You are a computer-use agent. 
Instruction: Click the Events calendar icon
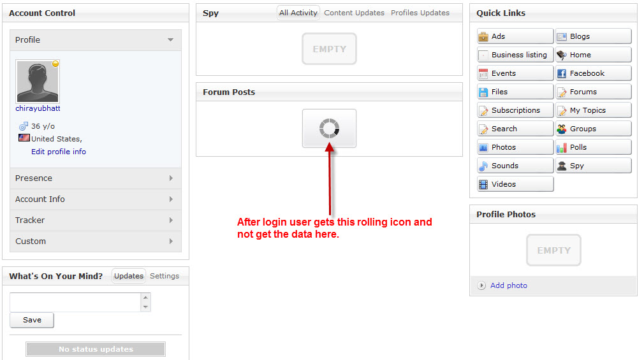pos(483,73)
